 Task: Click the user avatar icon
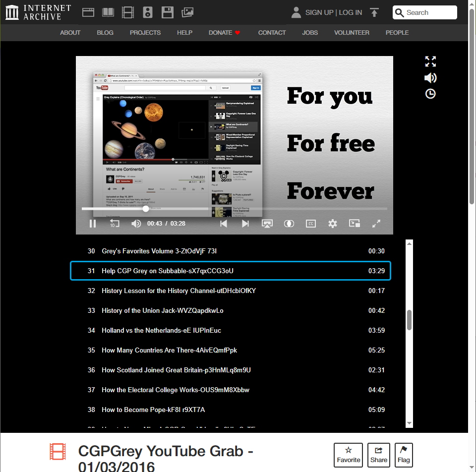pyautogui.click(x=296, y=12)
